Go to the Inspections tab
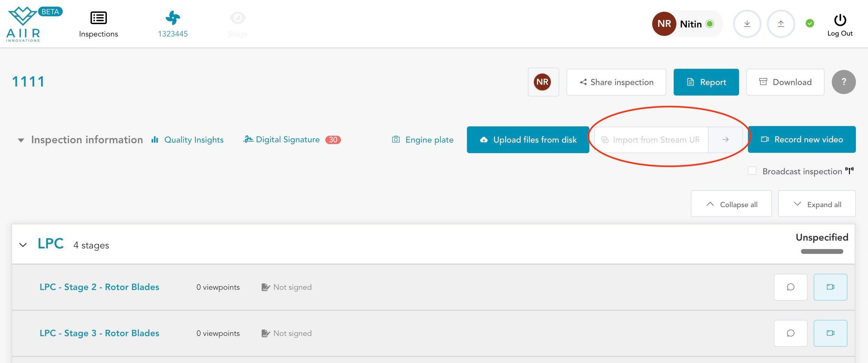This screenshot has height=363, width=868. tap(98, 24)
